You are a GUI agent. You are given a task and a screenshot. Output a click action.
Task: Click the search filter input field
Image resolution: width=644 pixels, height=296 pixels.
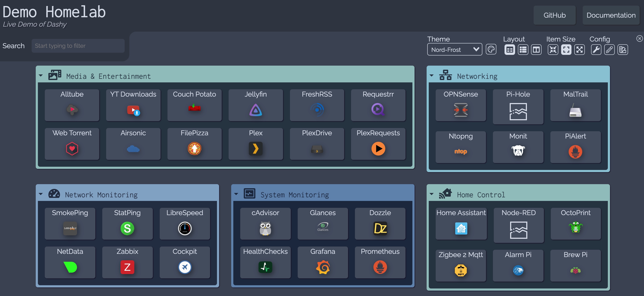78,46
